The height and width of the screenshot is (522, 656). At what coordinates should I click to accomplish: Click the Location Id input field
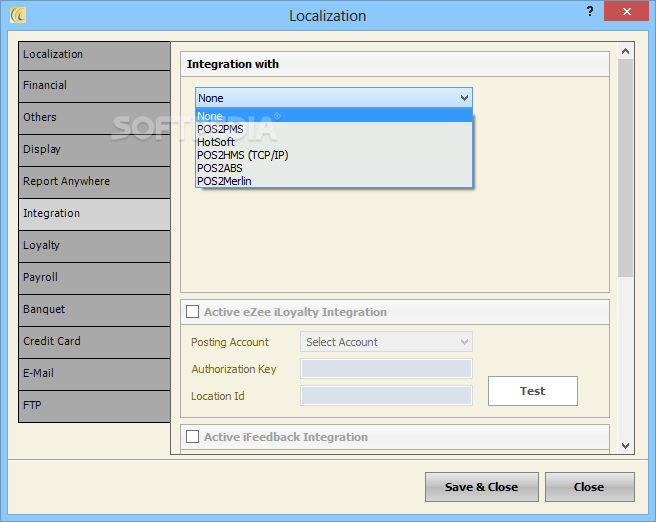coord(386,395)
